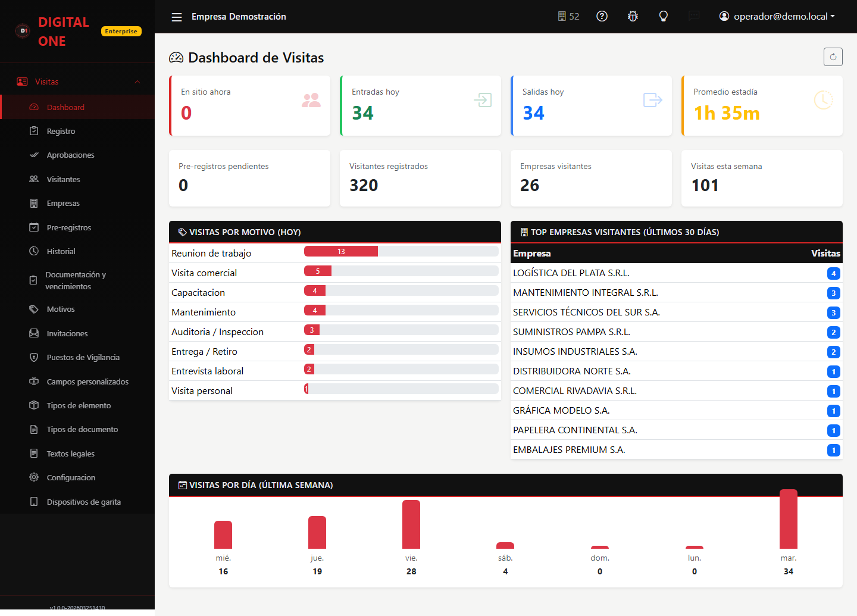Click the Enterprise badge label
Image resolution: width=857 pixels, height=616 pixels.
point(121,31)
